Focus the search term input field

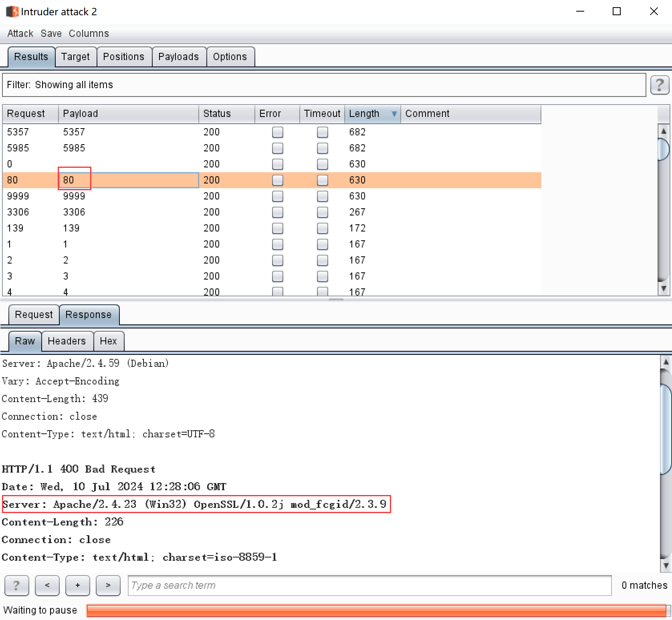tap(369, 586)
